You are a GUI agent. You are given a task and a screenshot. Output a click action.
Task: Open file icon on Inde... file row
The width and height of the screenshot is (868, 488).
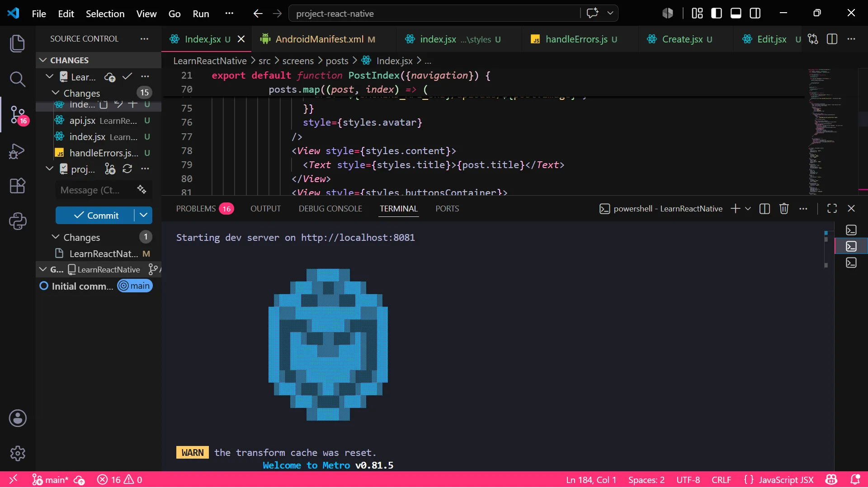click(x=104, y=104)
